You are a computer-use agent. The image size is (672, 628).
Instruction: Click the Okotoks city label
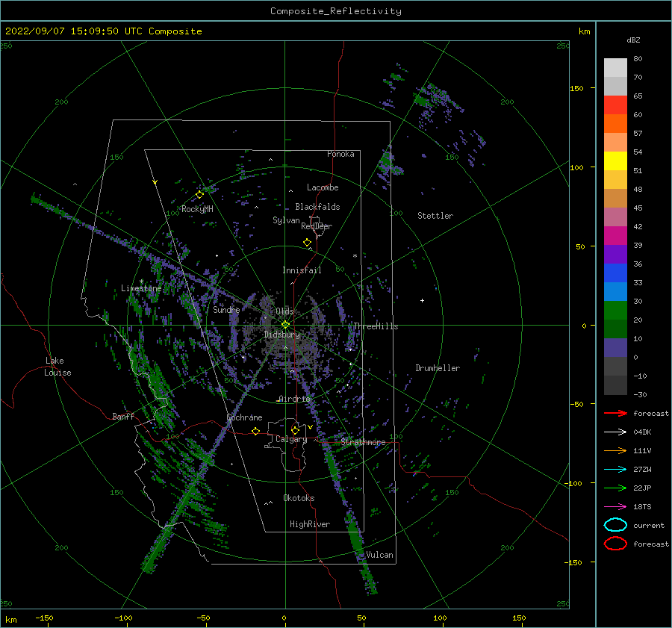[x=299, y=498]
